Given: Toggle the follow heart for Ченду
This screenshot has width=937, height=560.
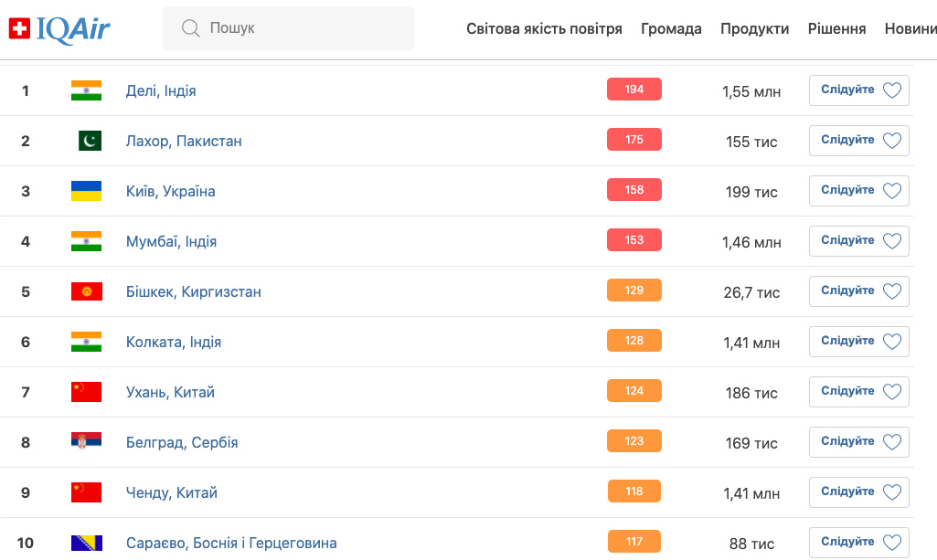Looking at the screenshot, I should 892,492.
